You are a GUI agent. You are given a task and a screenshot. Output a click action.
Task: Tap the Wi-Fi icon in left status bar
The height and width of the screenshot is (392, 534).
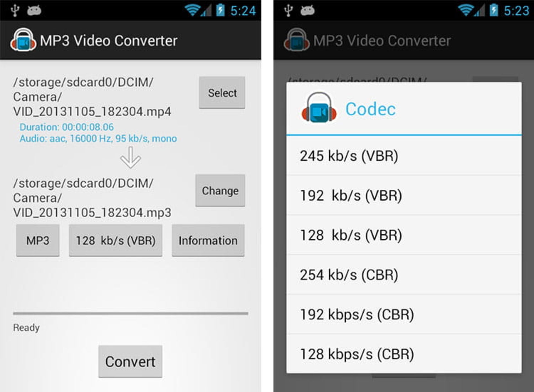tap(192, 11)
